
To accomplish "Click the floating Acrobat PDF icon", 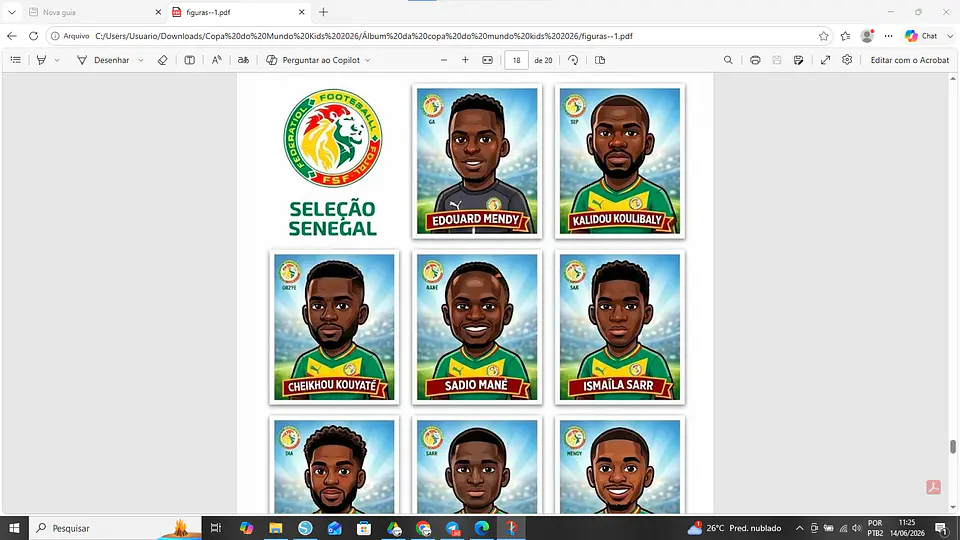I will click(934, 487).
